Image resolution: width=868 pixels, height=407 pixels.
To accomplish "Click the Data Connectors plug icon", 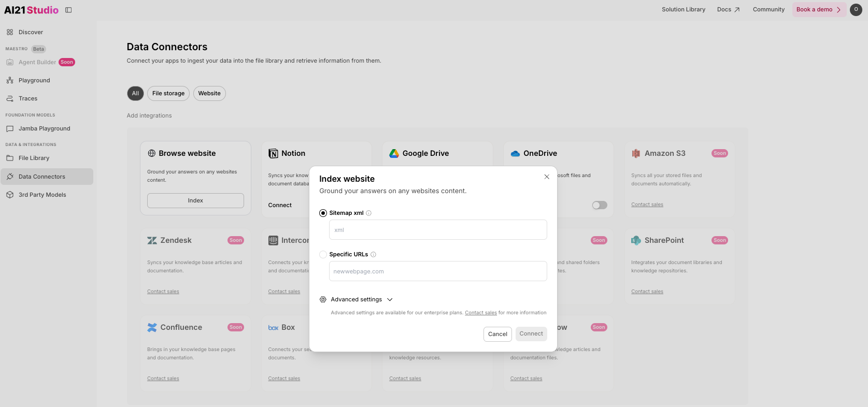I will pyautogui.click(x=10, y=177).
